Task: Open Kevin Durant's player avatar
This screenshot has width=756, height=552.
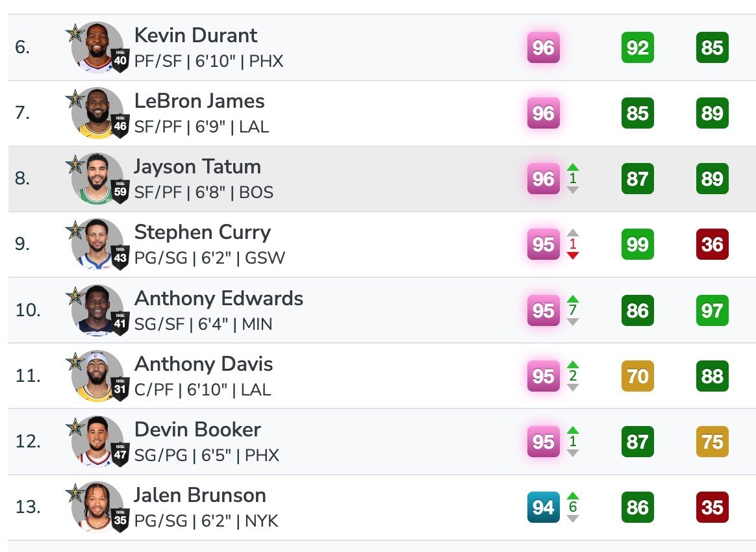Action: pos(97,47)
